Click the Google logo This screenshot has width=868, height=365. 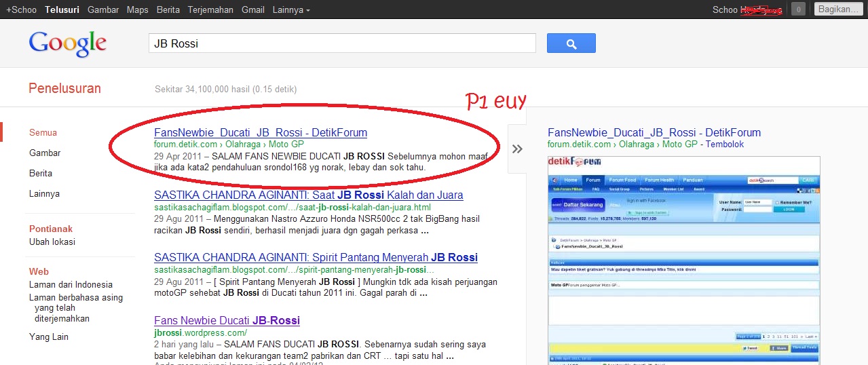(67, 43)
